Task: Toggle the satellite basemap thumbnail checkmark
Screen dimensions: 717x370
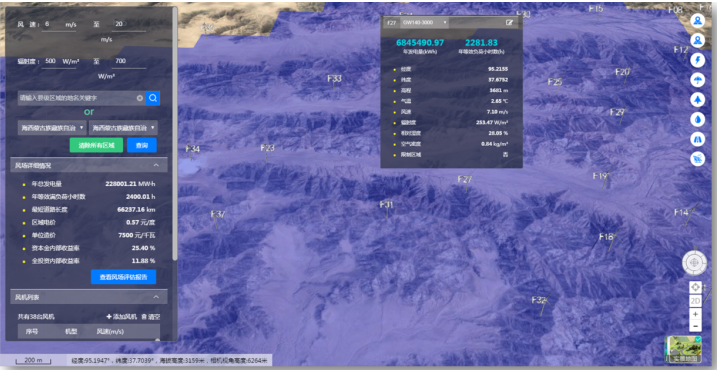Action: point(698,340)
